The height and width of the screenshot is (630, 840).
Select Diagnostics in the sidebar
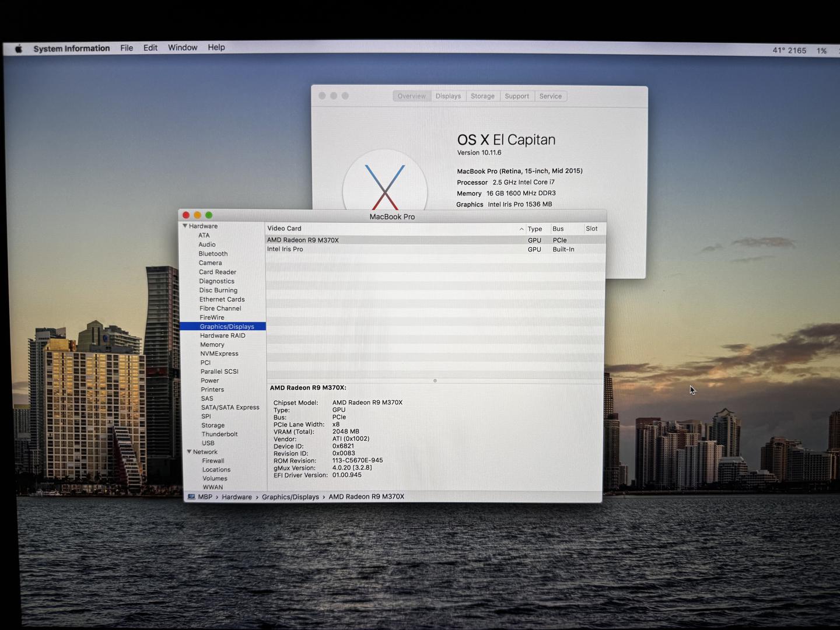[216, 281]
